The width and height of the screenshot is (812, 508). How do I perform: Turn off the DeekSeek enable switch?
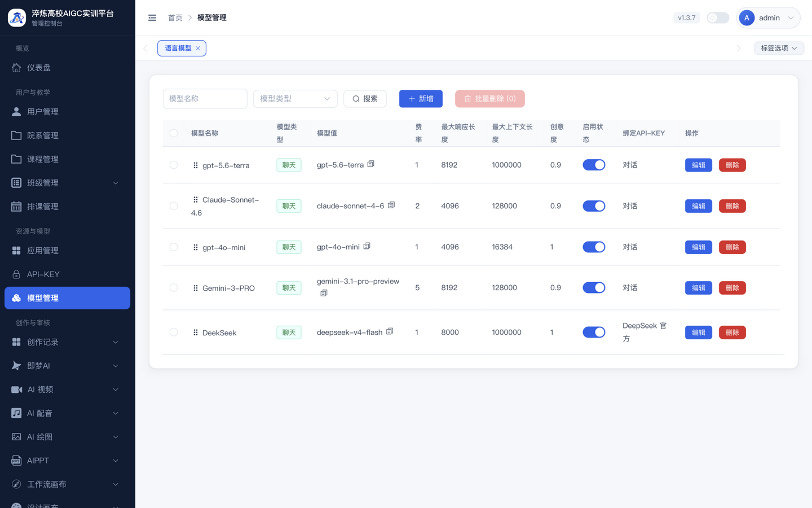point(594,332)
